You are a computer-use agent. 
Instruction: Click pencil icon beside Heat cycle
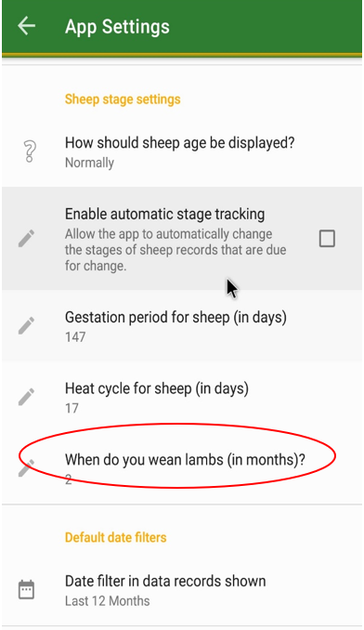coord(27,397)
